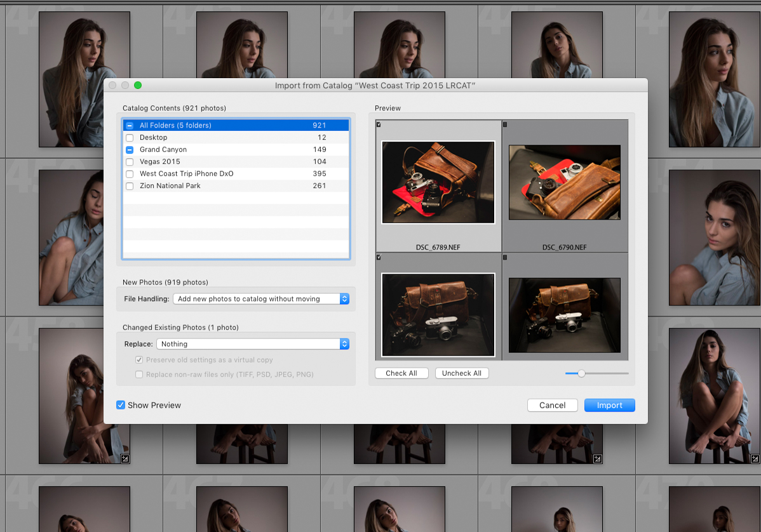The image size is (761, 532).
Task: Check the Zion National Park folder
Action: point(129,185)
